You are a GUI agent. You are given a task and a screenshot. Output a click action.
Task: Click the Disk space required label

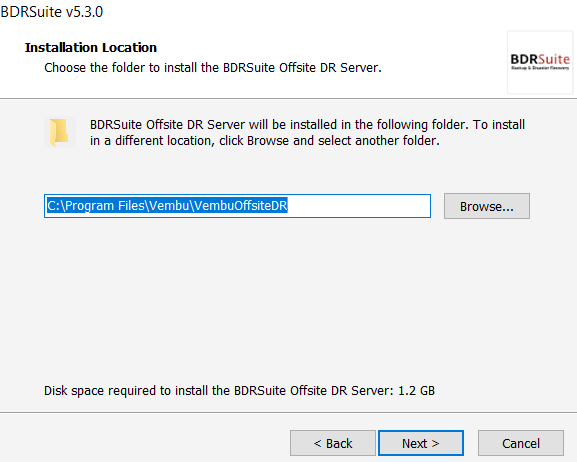[219, 391]
